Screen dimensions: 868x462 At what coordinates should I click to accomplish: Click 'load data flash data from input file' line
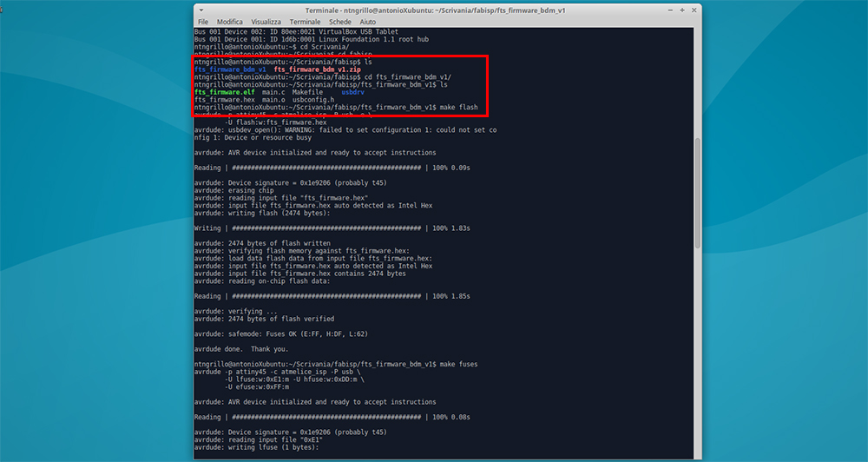click(x=313, y=259)
